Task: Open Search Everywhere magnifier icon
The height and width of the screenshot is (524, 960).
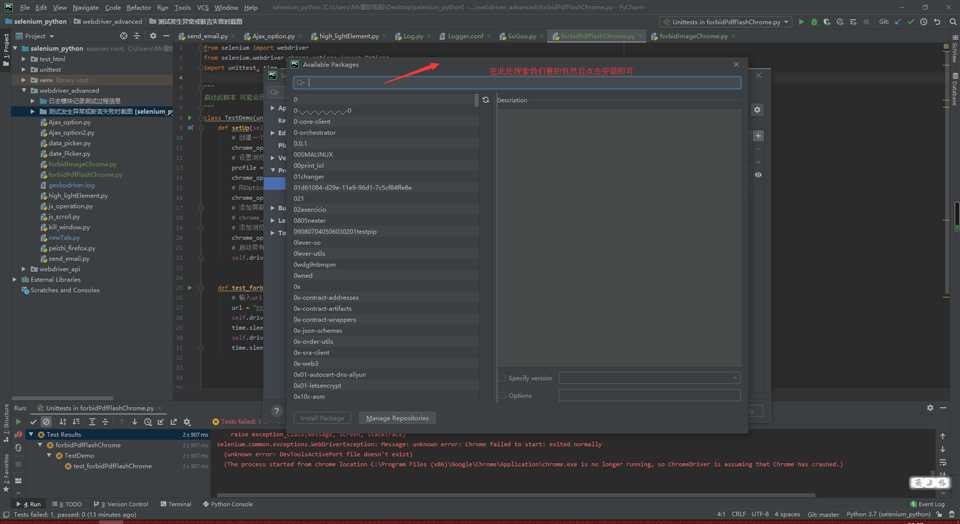Action: 953,21
